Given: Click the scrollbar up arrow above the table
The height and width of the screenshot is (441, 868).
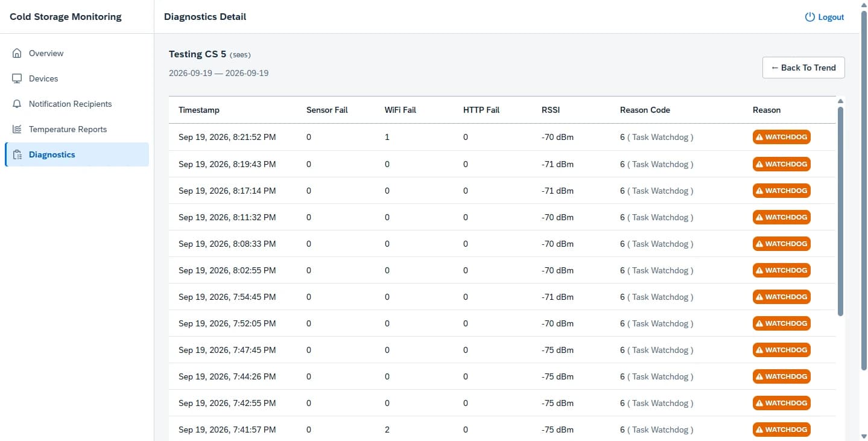Looking at the screenshot, I should click(x=840, y=101).
